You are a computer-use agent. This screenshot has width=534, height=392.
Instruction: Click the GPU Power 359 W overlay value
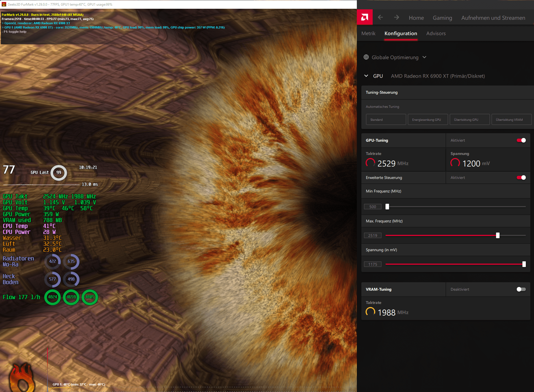tap(51, 214)
